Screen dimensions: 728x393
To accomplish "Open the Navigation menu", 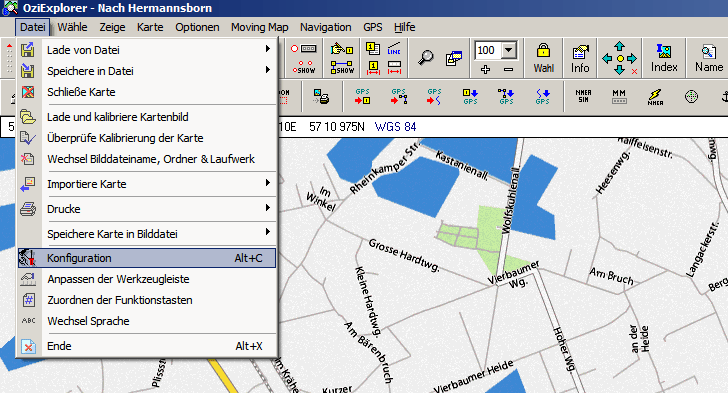I will tap(325, 27).
